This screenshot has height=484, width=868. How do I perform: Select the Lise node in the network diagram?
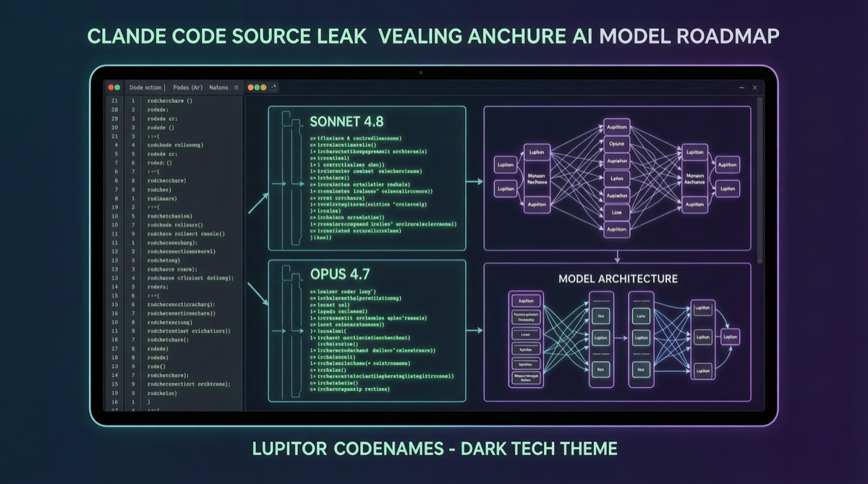[617, 212]
